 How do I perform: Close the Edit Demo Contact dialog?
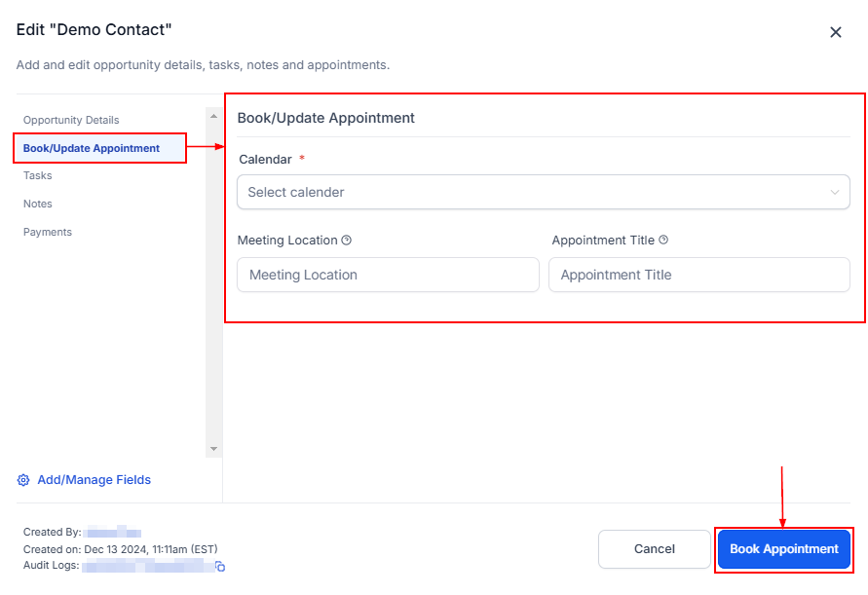coord(835,32)
